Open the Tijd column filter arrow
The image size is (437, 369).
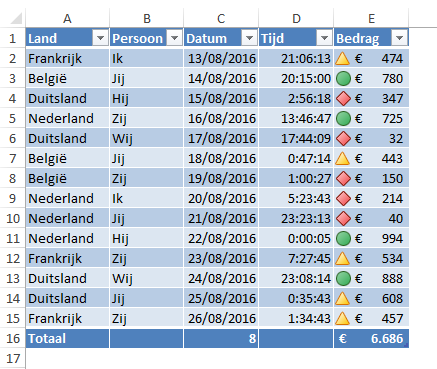324,38
